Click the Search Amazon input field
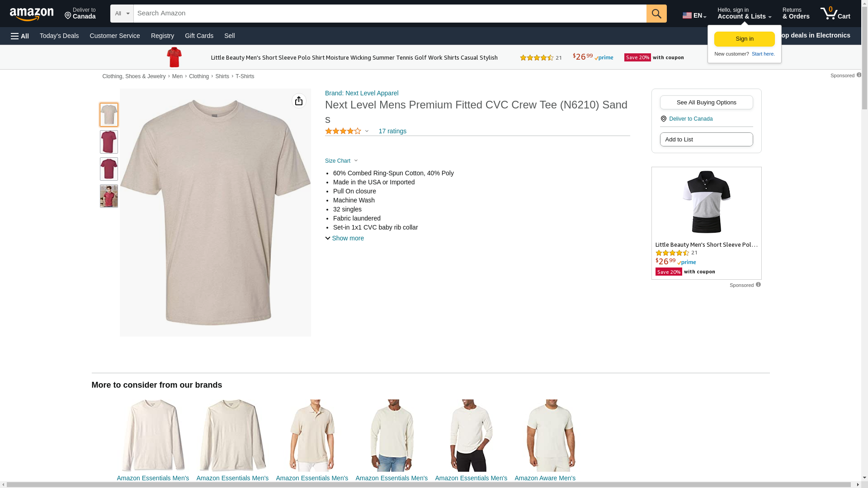868x488 pixels. 389,14
